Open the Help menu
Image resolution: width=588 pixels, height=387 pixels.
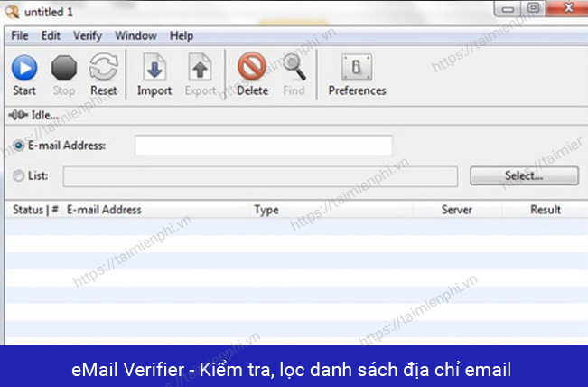click(182, 36)
